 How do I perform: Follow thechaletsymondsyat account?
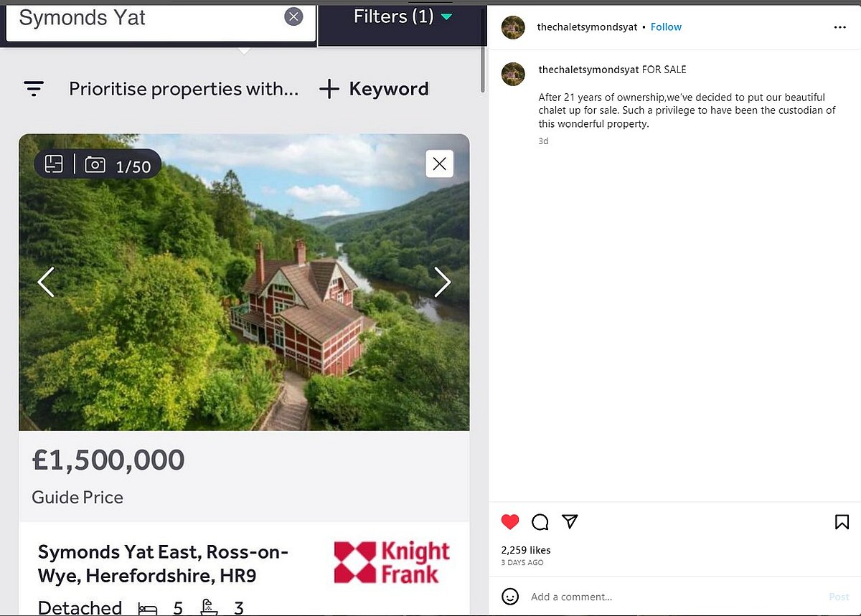click(x=666, y=27)
